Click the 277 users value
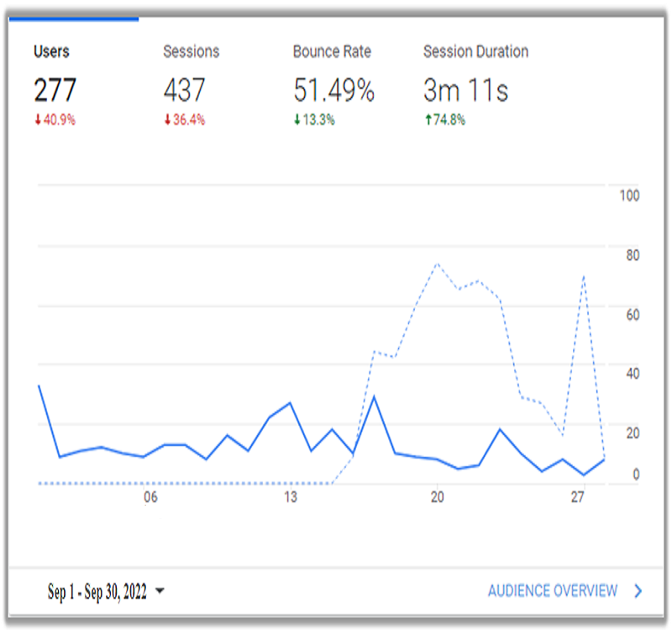The height and width of the screenshot is (630, 672). point(55,90)
